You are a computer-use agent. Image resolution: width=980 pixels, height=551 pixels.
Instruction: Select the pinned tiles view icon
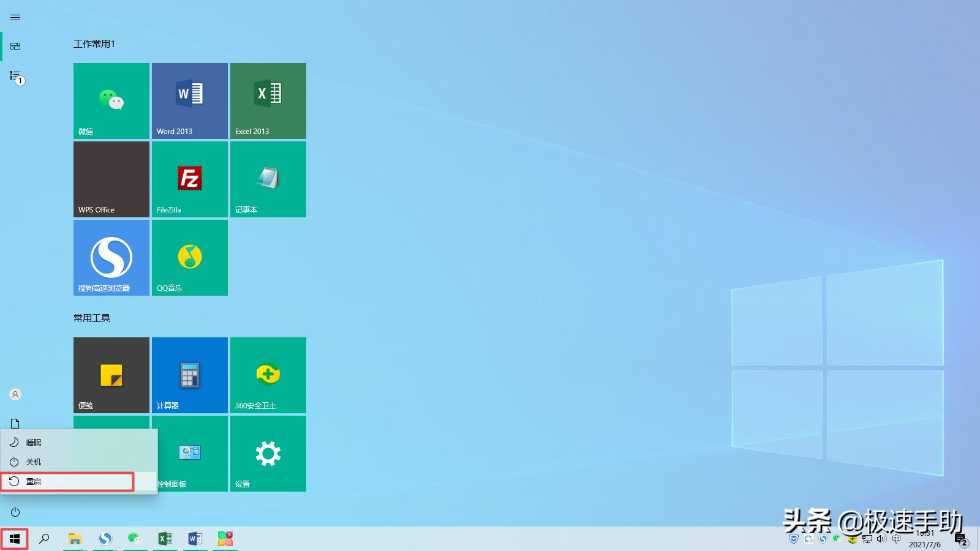point(15,46)
